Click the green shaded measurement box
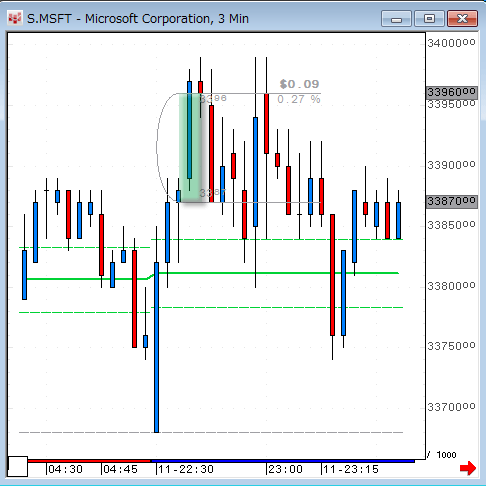 tap(190, 148)
